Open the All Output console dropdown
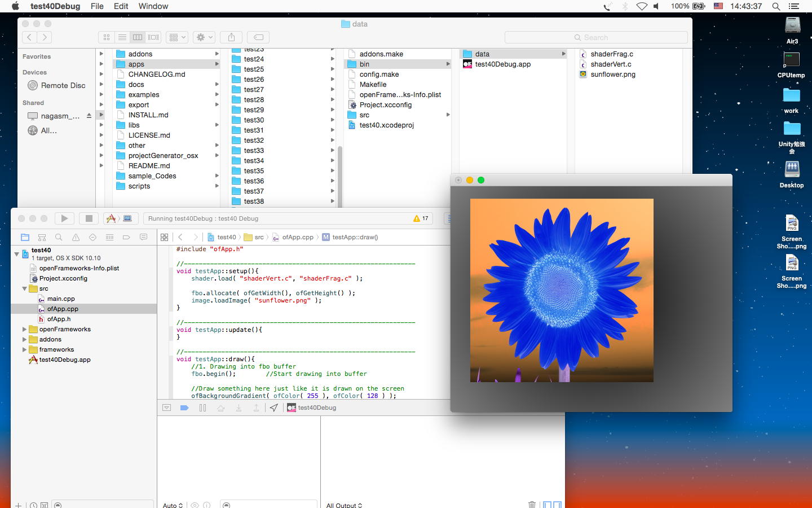 pos(344,505)
